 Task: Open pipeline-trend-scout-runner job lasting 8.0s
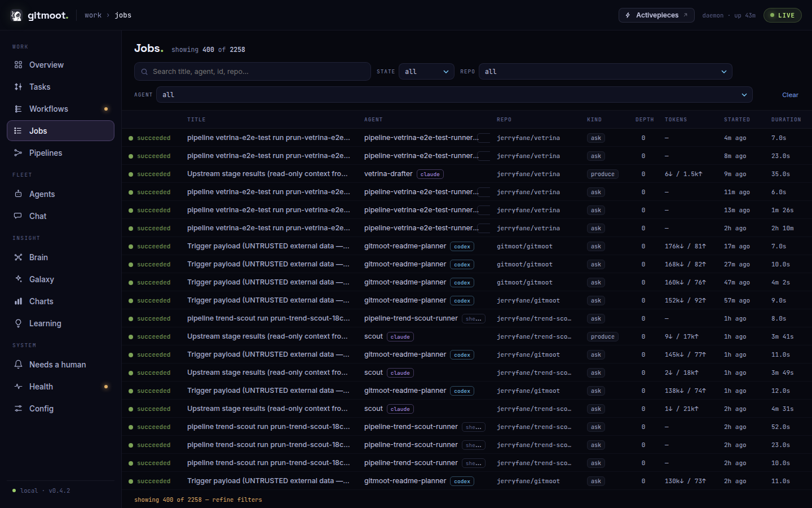(x=467, y=318)
